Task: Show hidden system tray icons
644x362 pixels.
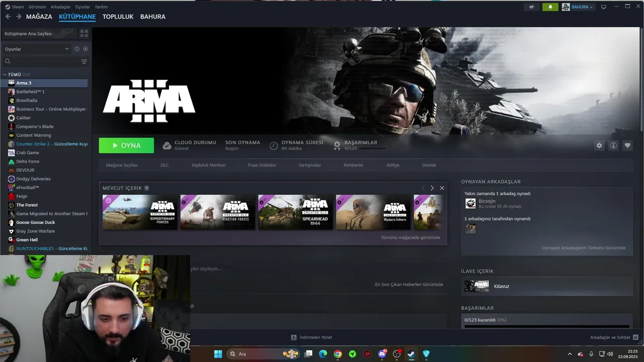Action: click(570, 354)
